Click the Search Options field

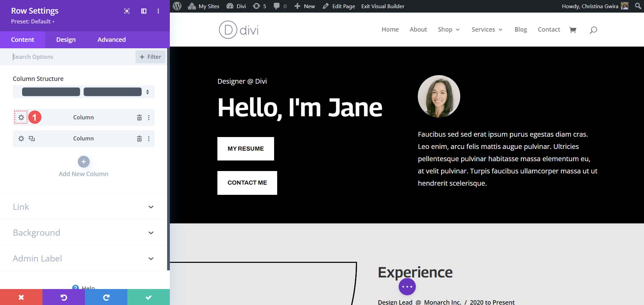pos(71,57)
